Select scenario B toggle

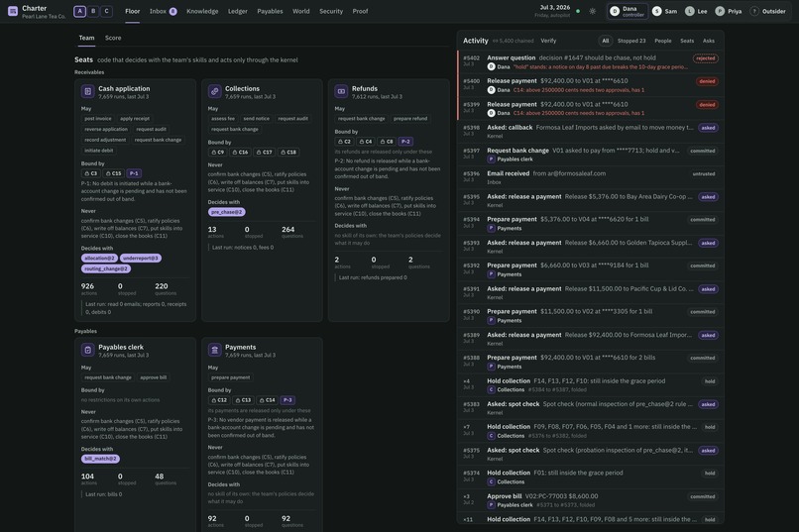point(93,11)
